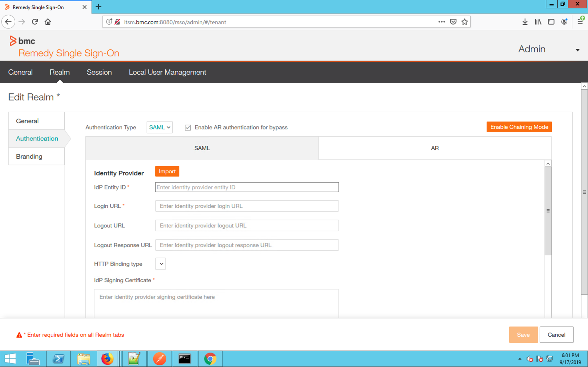
Task: Expand the Admin account dropdown
Action: tap(578, 49)
